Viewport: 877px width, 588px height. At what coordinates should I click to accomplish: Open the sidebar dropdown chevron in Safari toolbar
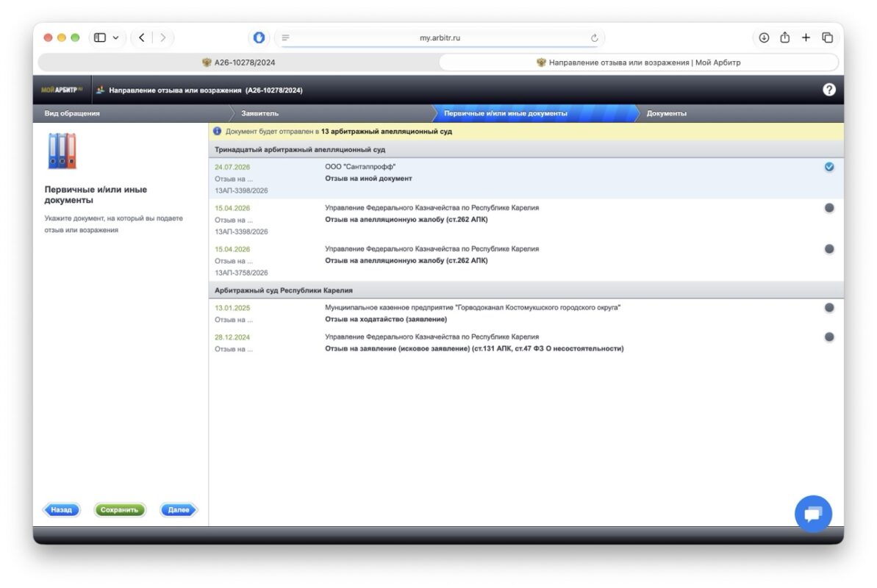[x=115, y=37]
